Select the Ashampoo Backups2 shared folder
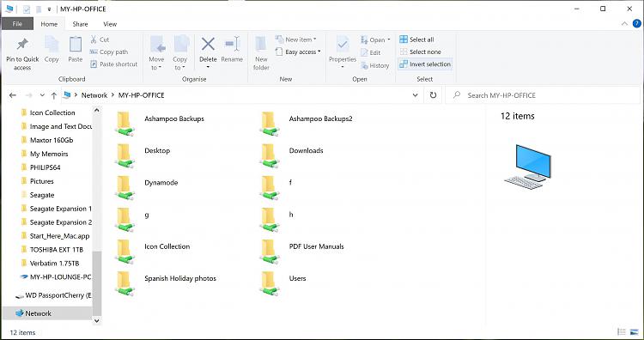Image resolution: width=644 pixels, height=340 pixels. point(306,123)
